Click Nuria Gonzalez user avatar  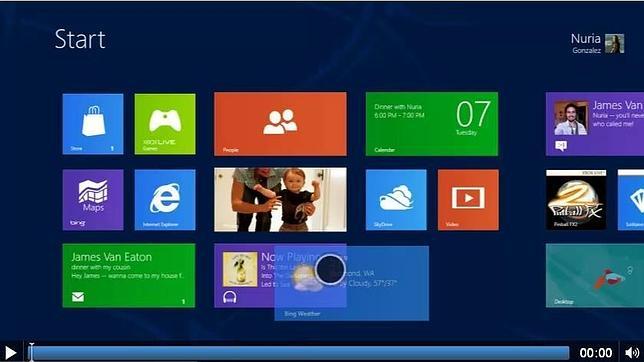pyautogui.click(x=614, y=44)
